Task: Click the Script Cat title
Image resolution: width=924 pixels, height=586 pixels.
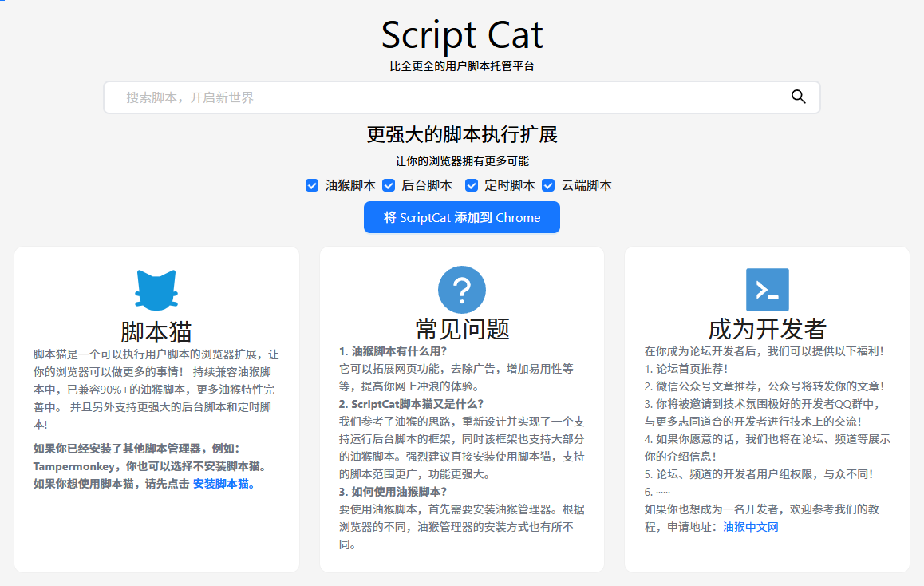Action: click(x=462, y=35)
